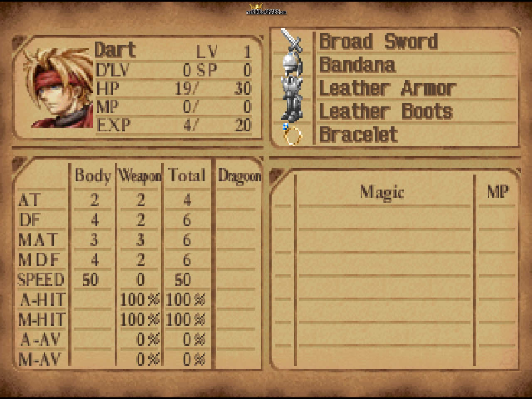
Task: Click the Weapon column header
Action: (140, 175)
